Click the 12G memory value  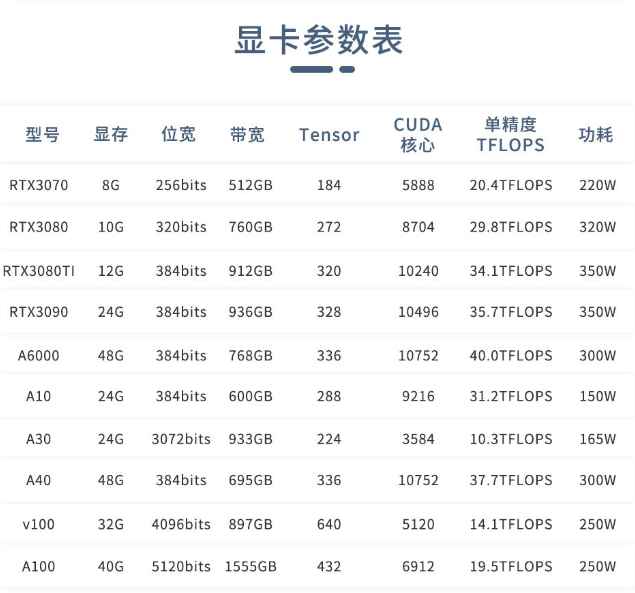pos(111,271)
